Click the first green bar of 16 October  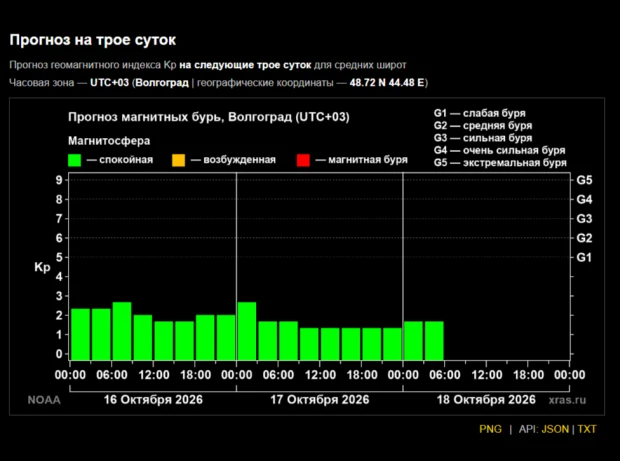[x=80, y=334]
